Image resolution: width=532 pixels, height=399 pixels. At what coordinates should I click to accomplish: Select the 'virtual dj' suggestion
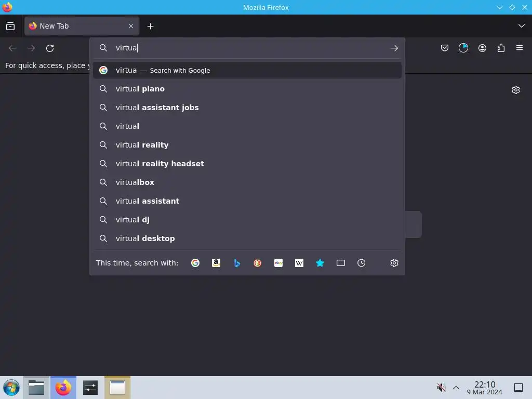click(247, 220)
